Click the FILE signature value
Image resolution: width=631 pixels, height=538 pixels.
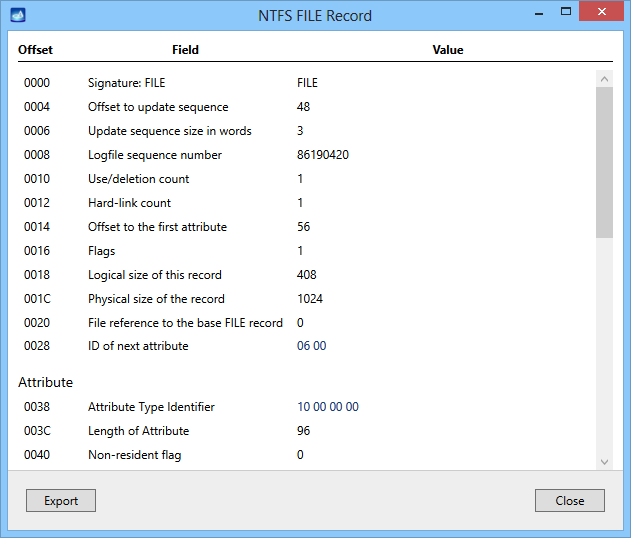(x=307, y=83)
